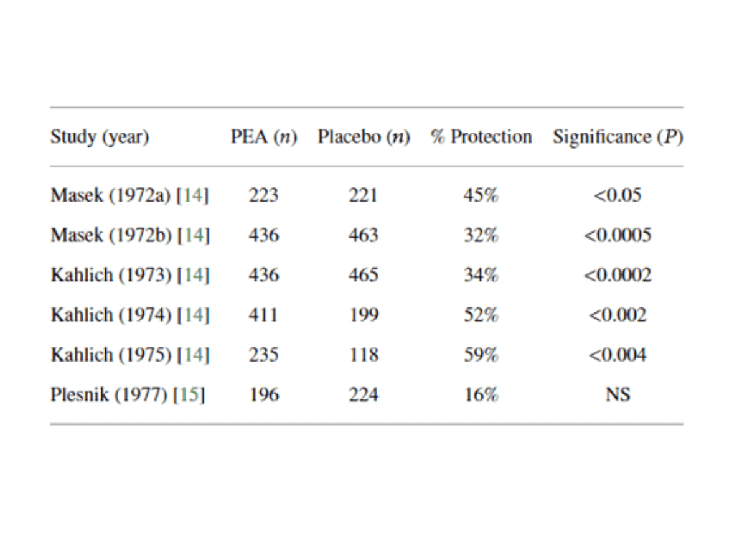Select the "% Protection" column header
747x560 pixels.
pyautogui.click(x=481, y=137)
